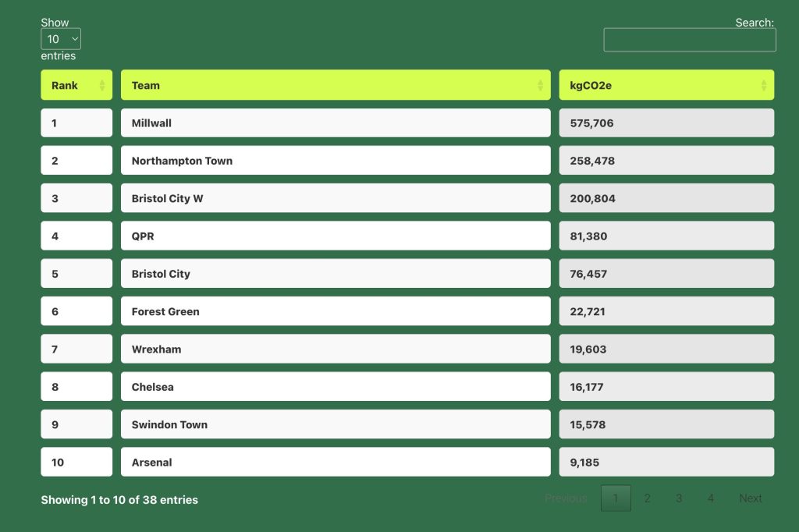Open the Show entries count dropdown
Screen dimensions: 799x532
61,39
